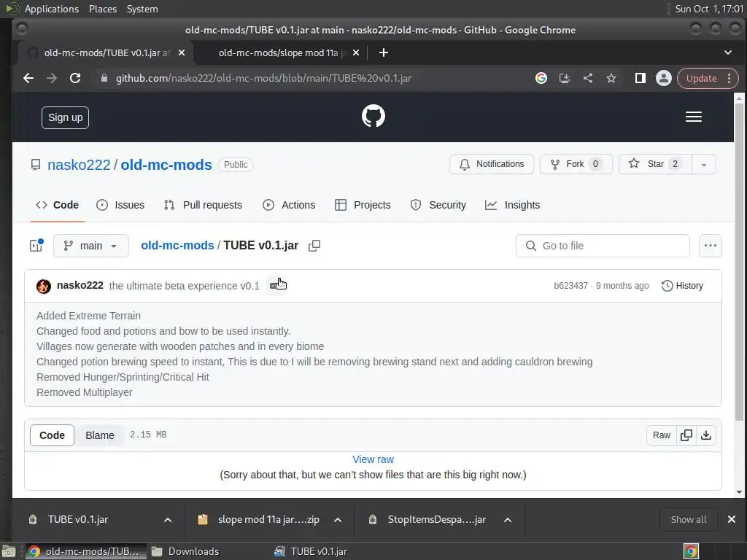
Task: Open the View raw link
Action: tap(373, 459)
